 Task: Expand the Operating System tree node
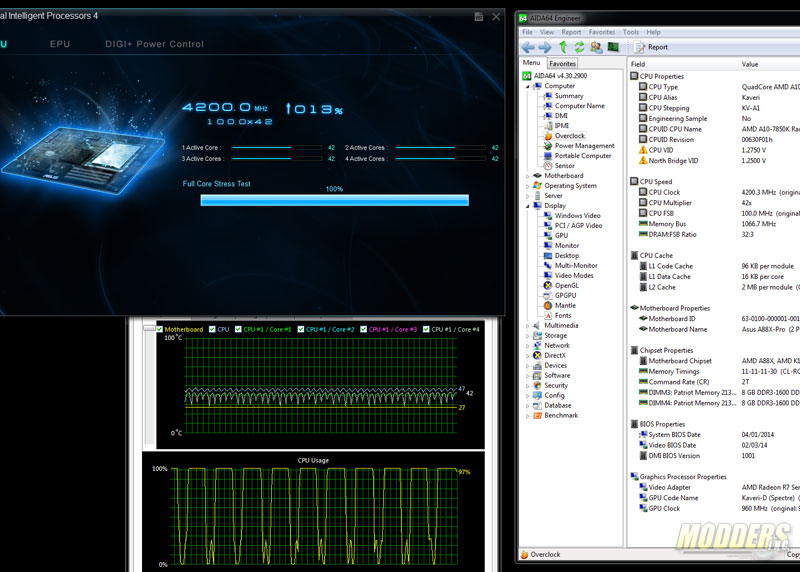pyautogui.click(x=528, y=186)
